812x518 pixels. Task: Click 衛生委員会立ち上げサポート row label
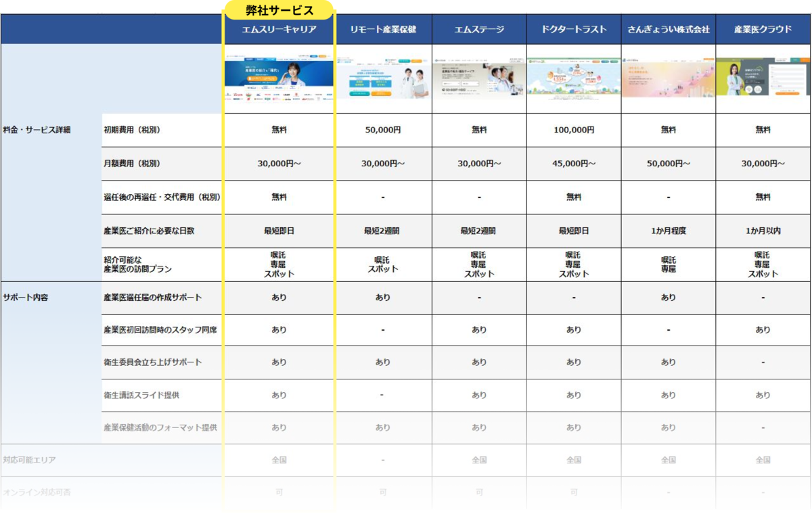tap(153, 362)
